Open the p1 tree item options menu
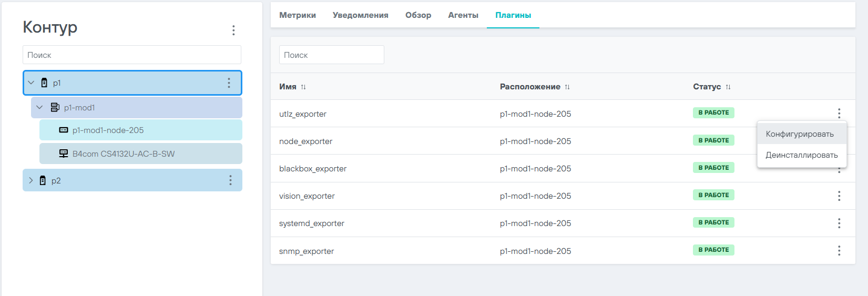The width and height of the screenshot is (868, 296). tap(229, 83)
